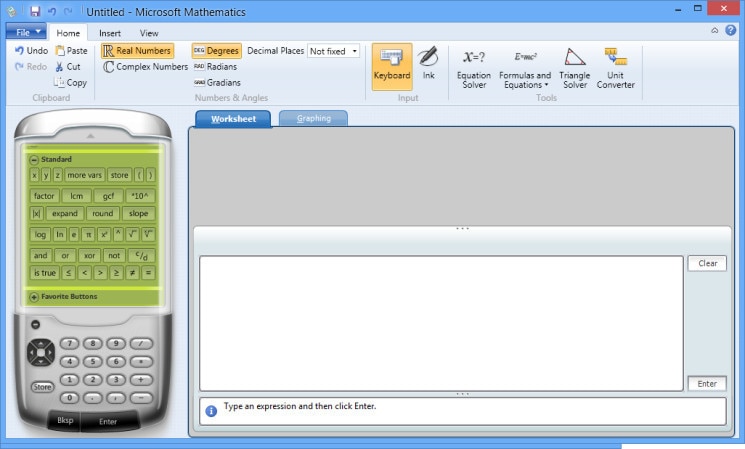Click the Undo icon in Clipboard group
This screenshot has height=449, width=745.
point(19,50)
